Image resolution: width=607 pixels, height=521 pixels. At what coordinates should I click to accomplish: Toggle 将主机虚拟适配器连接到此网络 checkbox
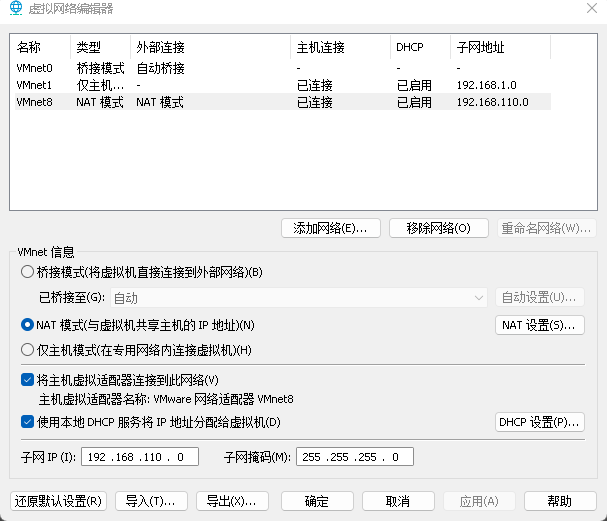27,380
